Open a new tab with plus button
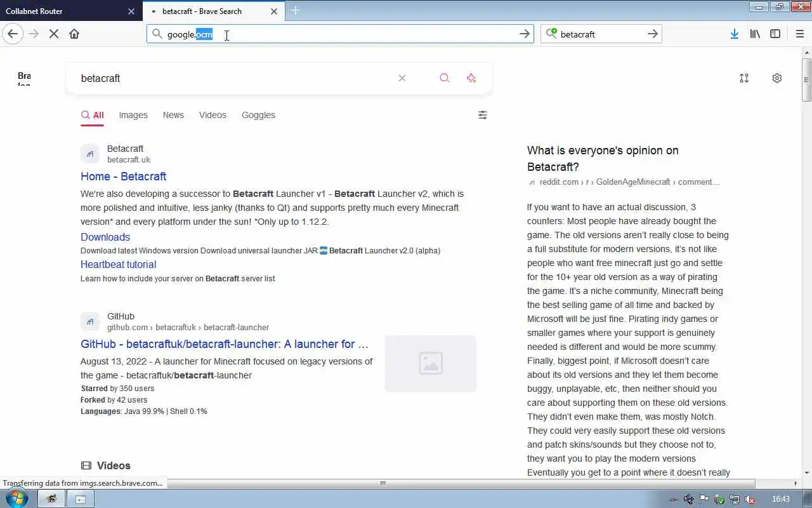Viewport: 812px width, 508px height. [296, 11]
